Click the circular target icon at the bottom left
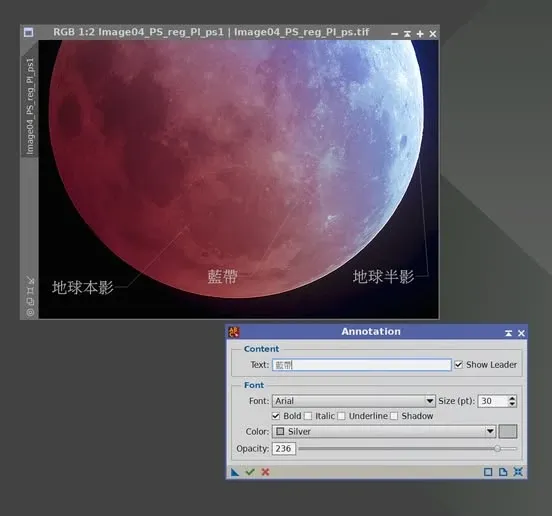This screenshot has height=516, width=552. tap(30, 312)
